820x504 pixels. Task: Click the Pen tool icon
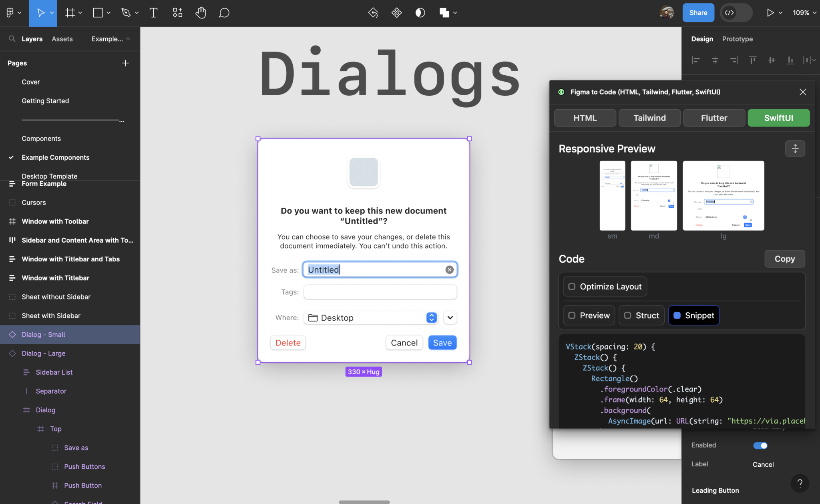click(126, 13)
